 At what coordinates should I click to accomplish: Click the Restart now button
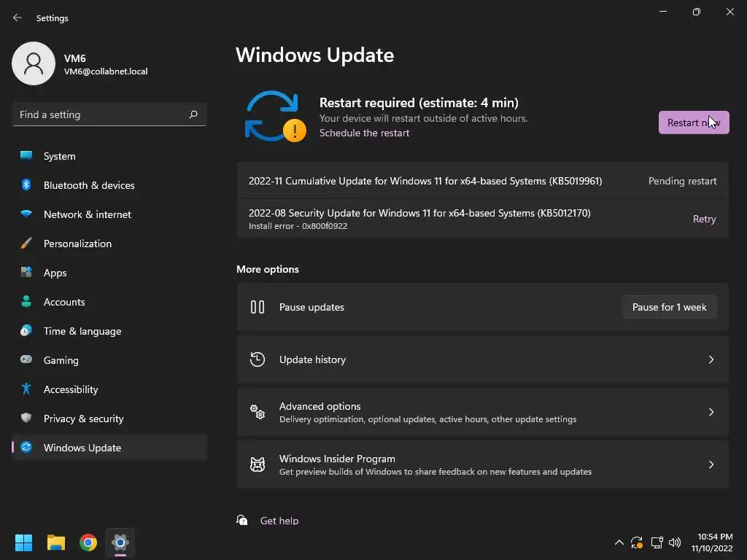(x=693, y=122)
